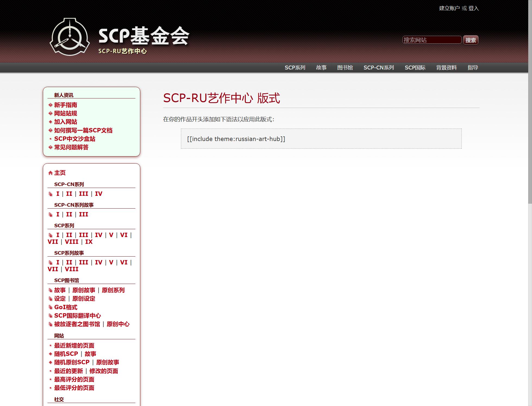Click the 登入 login link
Image resolution: width=532 pixels, height=406 pixels.
tap(473, 8)
